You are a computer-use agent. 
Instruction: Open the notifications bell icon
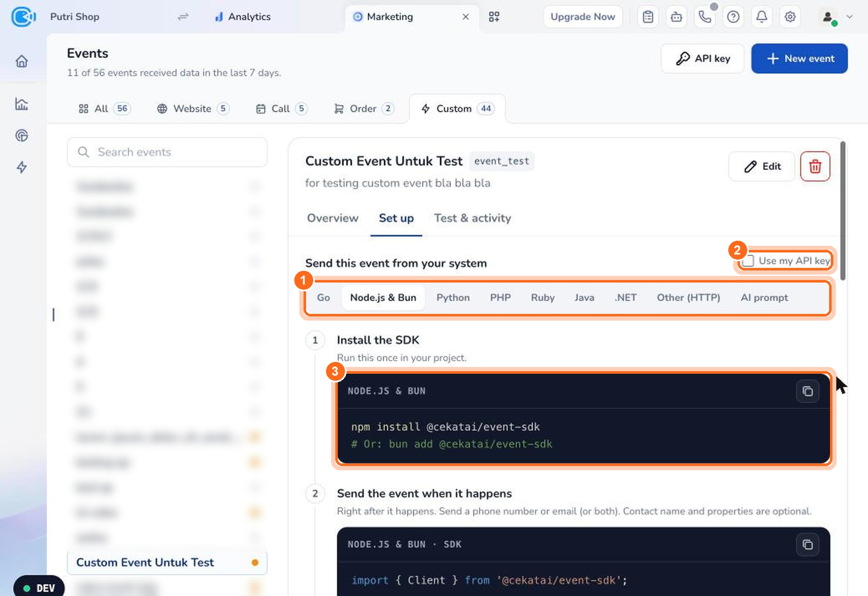[761, 17]
